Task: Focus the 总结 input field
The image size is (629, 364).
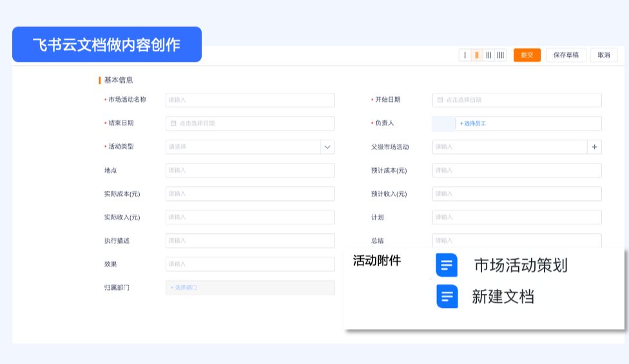Action: [x=517, y=240]
